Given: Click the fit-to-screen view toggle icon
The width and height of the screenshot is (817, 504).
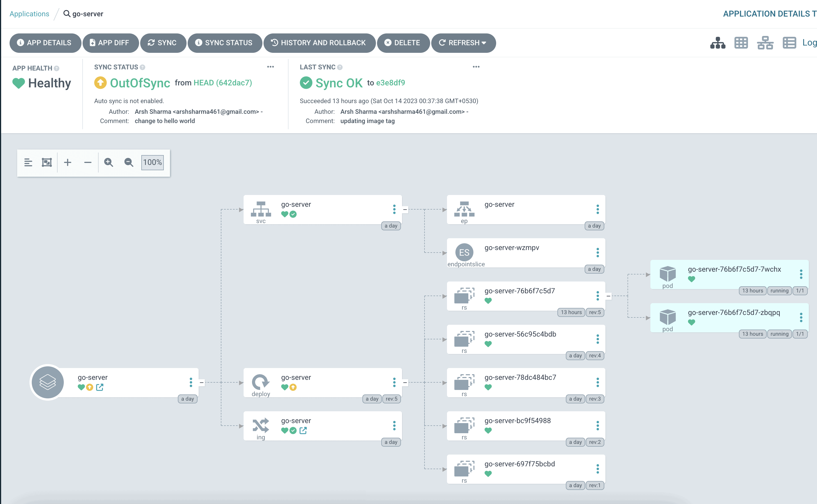Looking at the screenshot, I should (x=47, y=162).
